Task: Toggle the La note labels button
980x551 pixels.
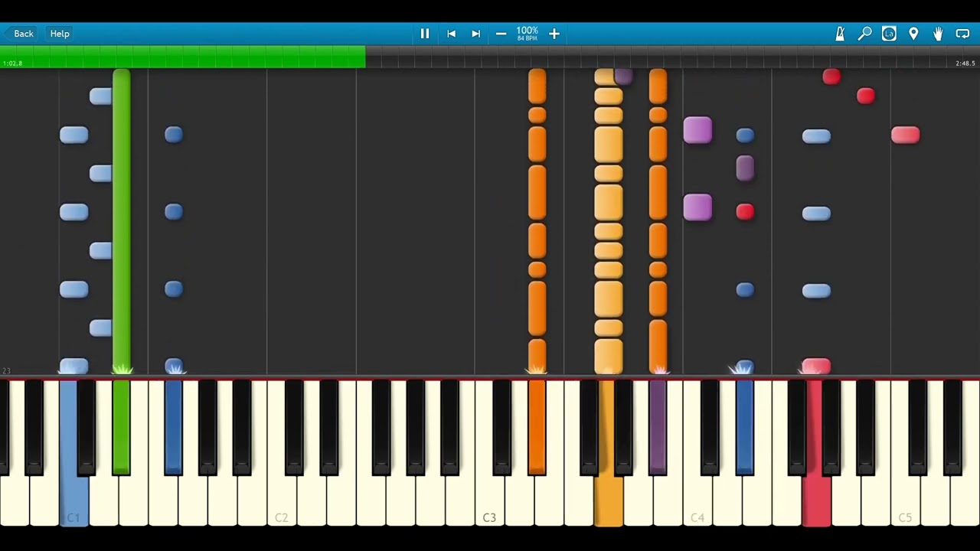Action: pos(889,34)
